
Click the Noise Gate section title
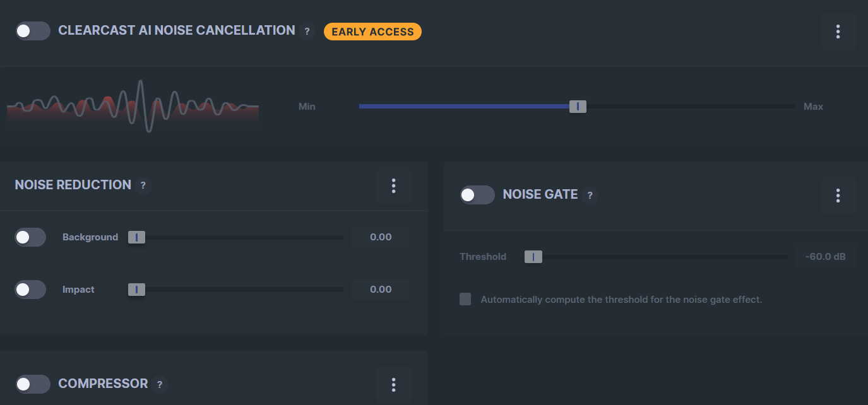tap(540, 194)
